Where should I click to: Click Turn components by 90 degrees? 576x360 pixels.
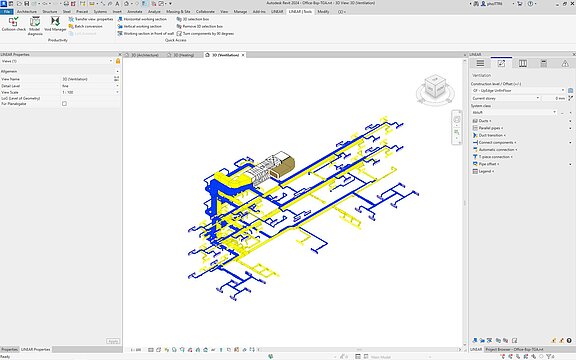point(205,33)
